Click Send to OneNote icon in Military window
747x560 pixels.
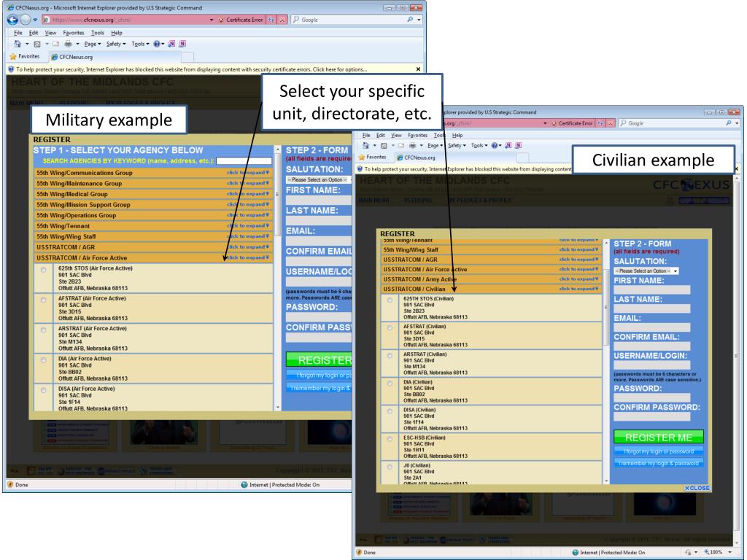tap(171, 44)
